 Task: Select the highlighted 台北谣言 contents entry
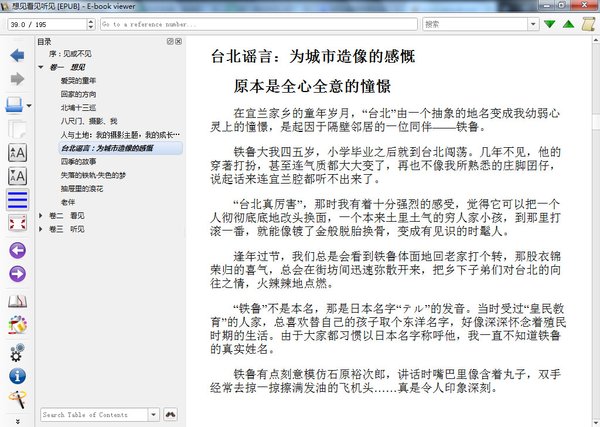click(x=121, y=148)
